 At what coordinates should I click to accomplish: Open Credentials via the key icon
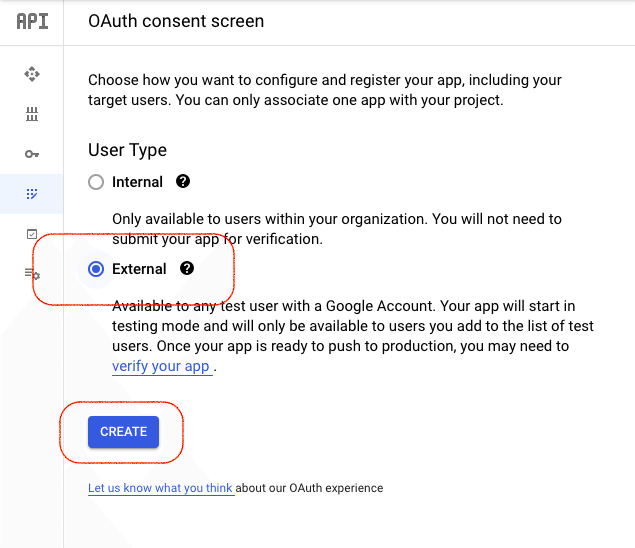click(x=32, y=154)
